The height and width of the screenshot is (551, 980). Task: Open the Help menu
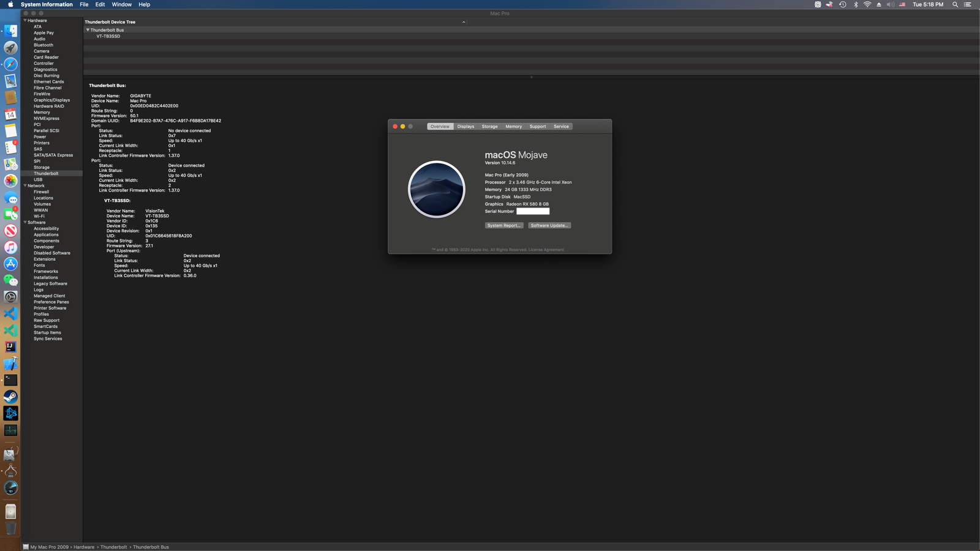click(145, 4)
